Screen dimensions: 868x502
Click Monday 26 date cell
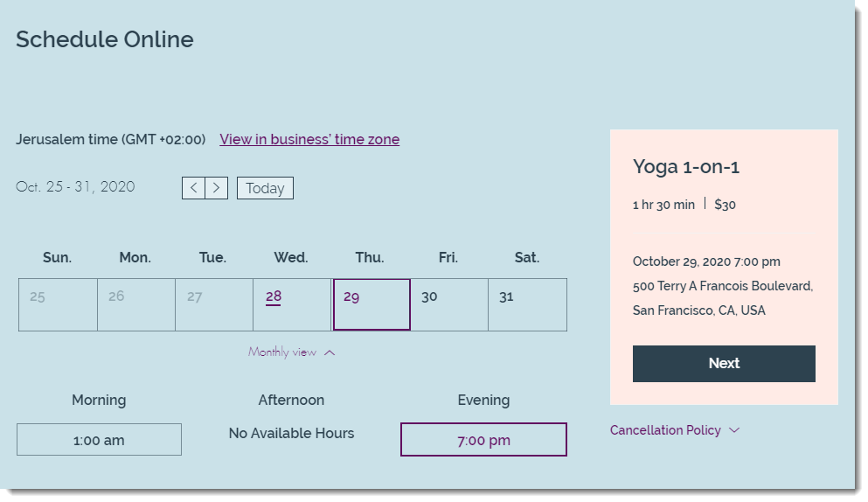click(136, 304)
